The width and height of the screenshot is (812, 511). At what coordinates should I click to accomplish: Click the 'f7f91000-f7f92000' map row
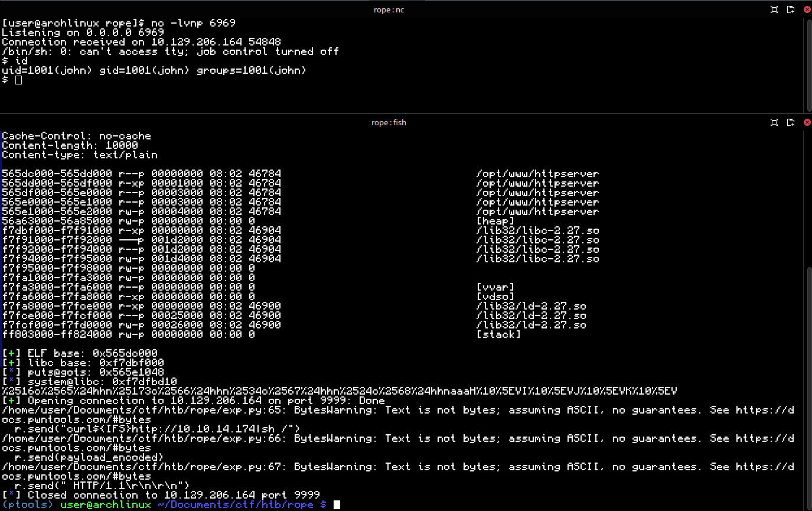pos(300,240)
